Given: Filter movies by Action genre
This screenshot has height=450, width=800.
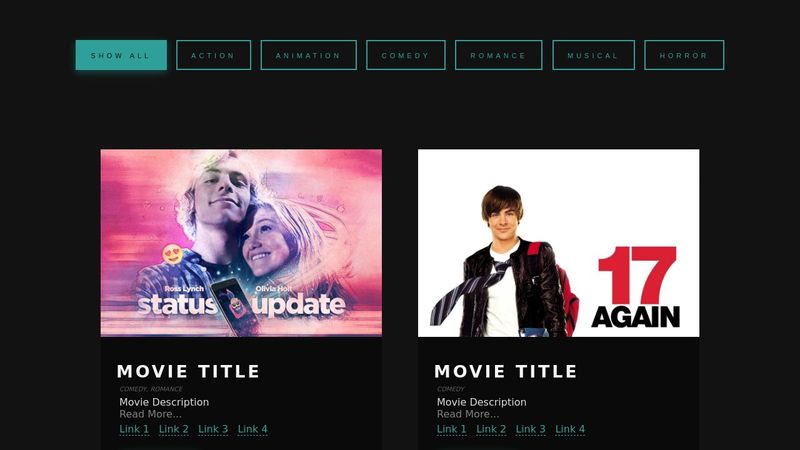Looking at the screenshot, I should [x=213, y=55].
